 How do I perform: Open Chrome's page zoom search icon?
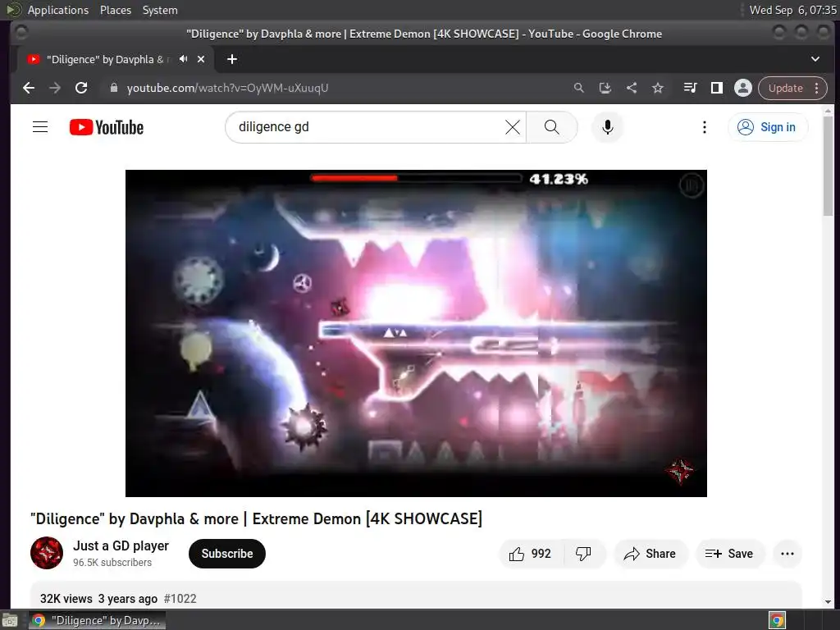[578, 88]
